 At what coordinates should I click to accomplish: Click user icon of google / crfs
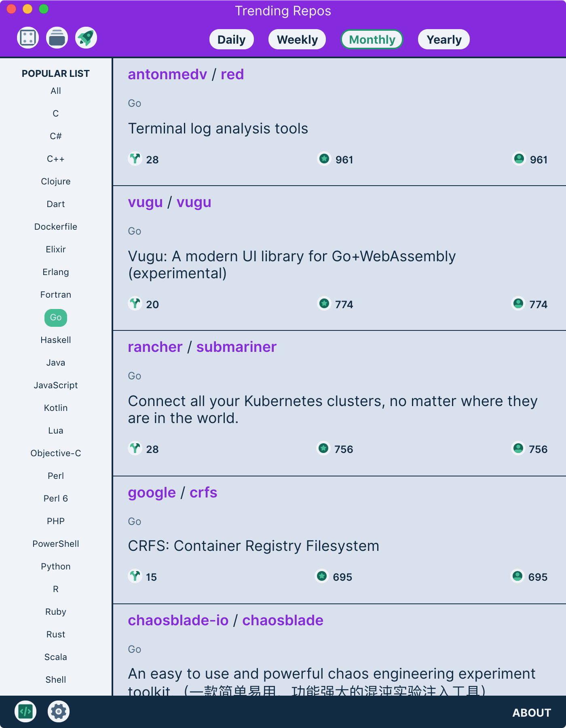[517, 576]
